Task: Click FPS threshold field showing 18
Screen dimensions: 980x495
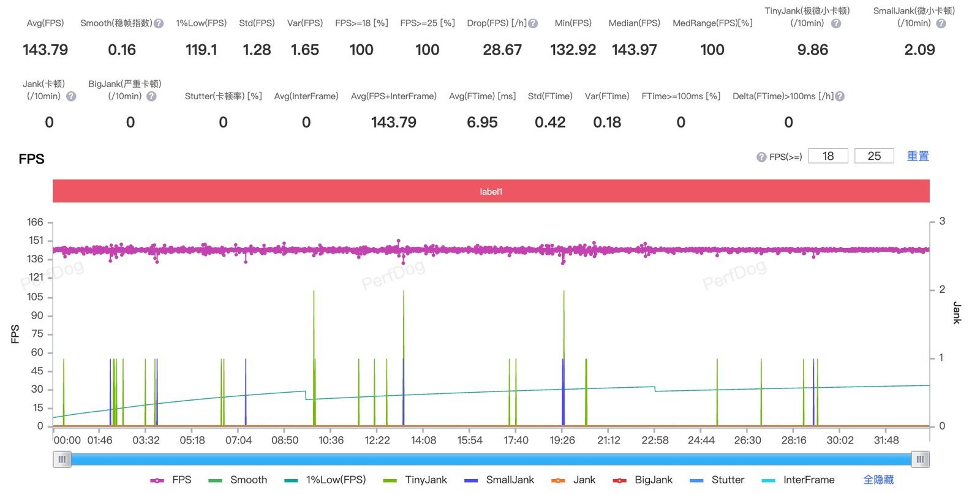Action: pos(828,156)
